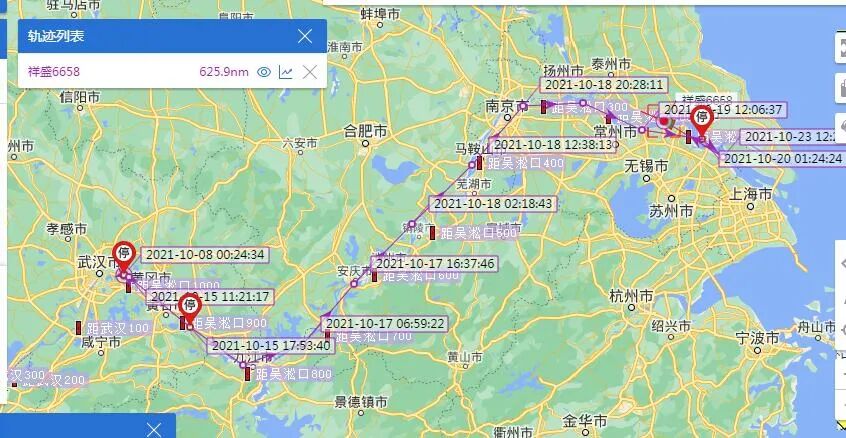This screenshot has height=438, width=846.
Task: Click the track waypoint circle at 马鞍山
Action: (472, 164)
